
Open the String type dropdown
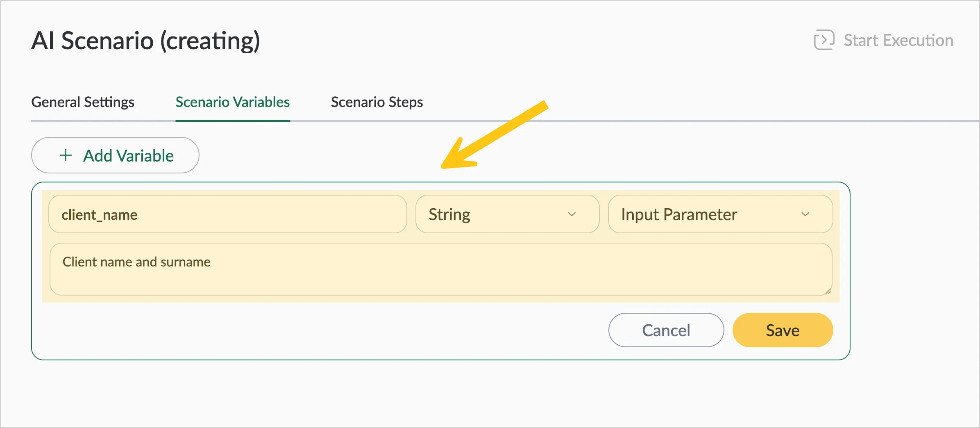tap(507, 214)
